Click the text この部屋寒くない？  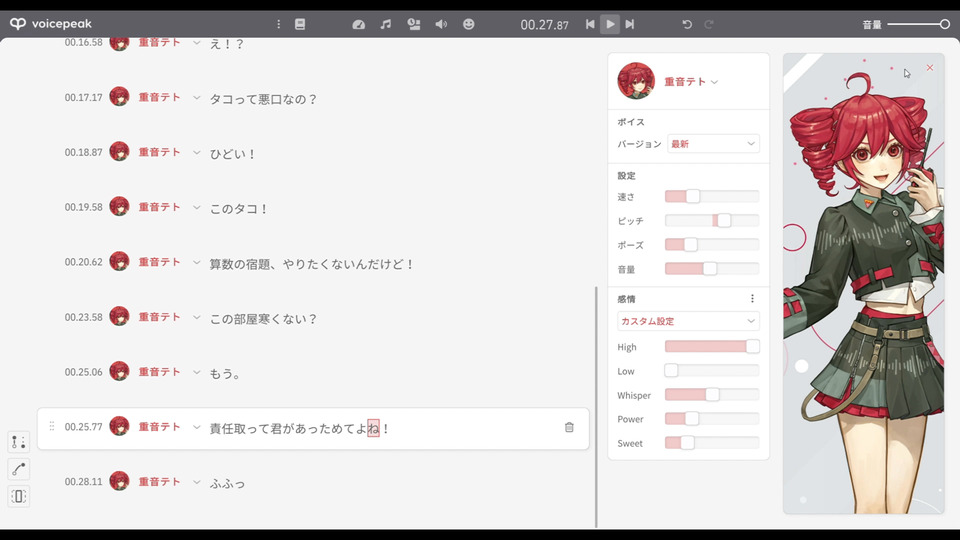click(x=263, y=319)
